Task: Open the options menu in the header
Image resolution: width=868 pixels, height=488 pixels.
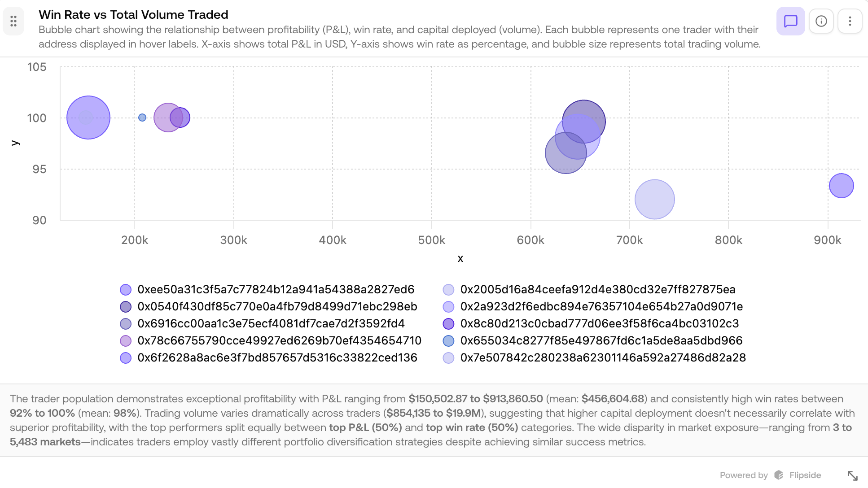Action: pyautogui.click(x=850, y=21)
